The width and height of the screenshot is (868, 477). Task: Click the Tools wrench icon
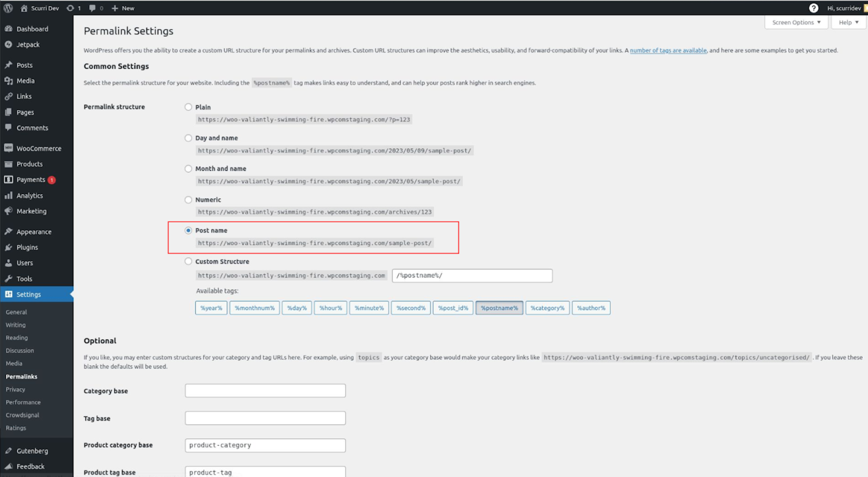(9, 279)
